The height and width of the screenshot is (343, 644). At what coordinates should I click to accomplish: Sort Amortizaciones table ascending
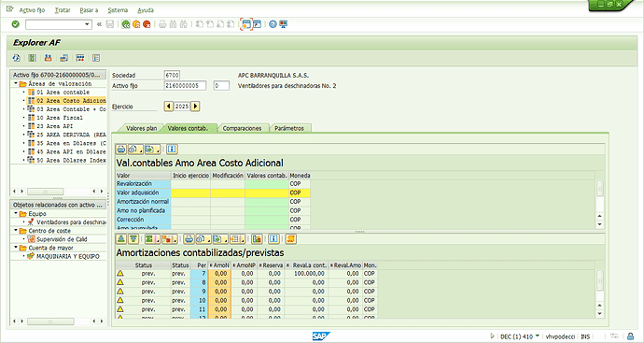coord(121,239)
